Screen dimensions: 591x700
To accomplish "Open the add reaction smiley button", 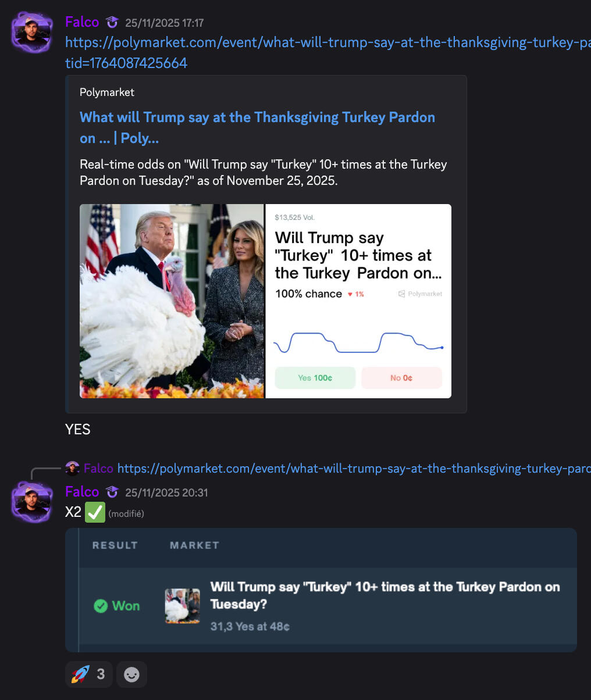I will click(x=131, y=674).
